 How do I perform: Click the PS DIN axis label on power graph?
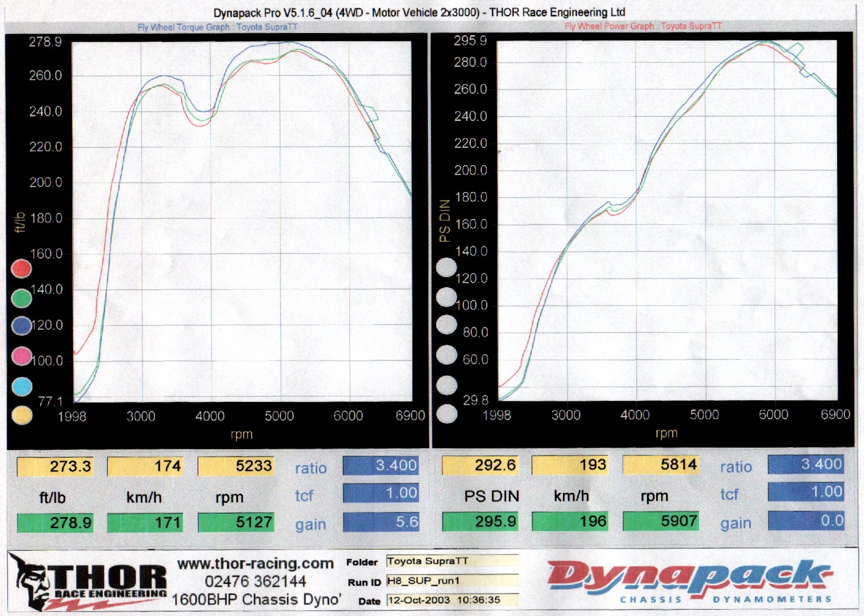[445, 221]
